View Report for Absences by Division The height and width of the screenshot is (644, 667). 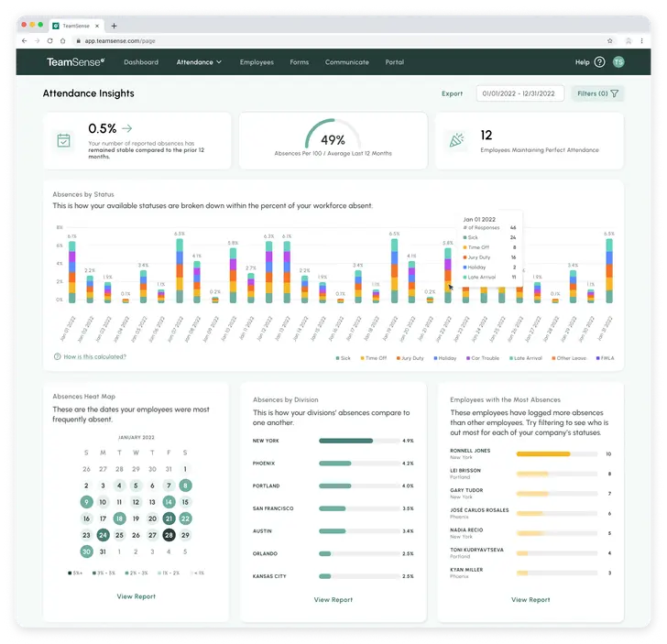(333, 599)
